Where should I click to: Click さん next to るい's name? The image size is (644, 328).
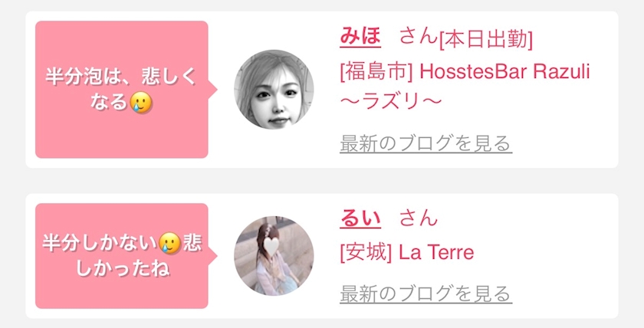tap(418, 218)
